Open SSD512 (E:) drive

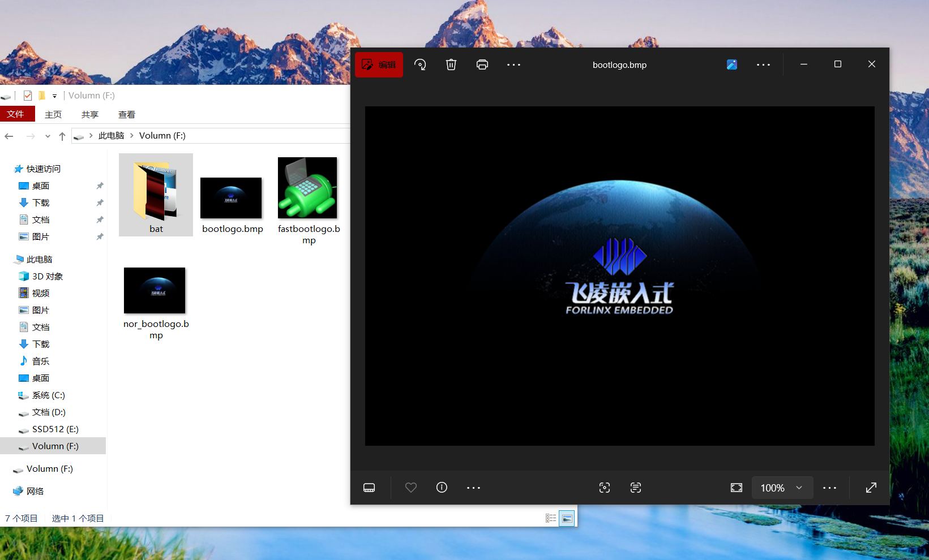[x=55, y=429]
